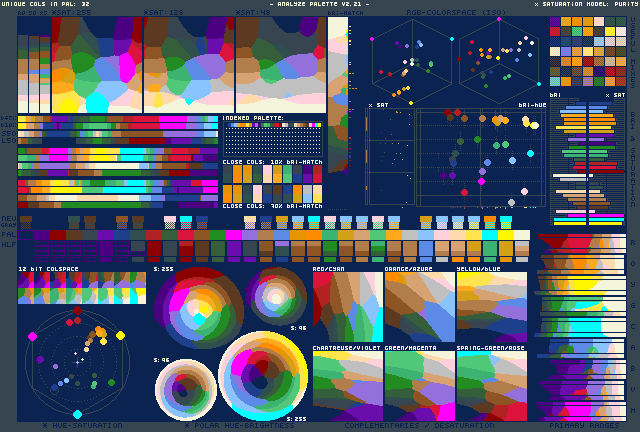The image size is (640, 432).
Task: Click the 12 bit colspace strip
Action: tap(82, 290)
